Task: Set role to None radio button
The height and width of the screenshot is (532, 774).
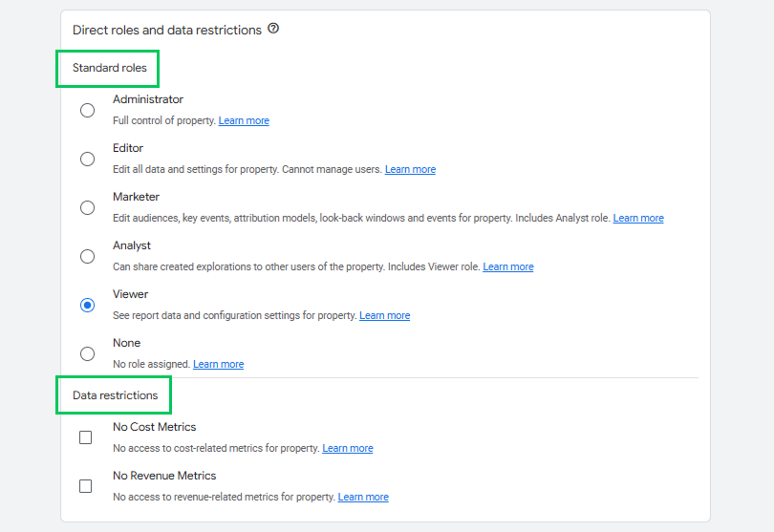Action: click(87, 353)
